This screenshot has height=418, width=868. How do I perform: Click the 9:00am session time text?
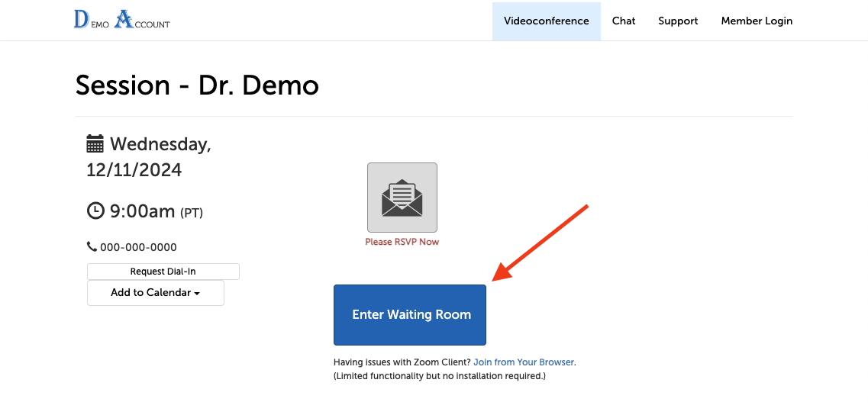click(x=143, y=211)
